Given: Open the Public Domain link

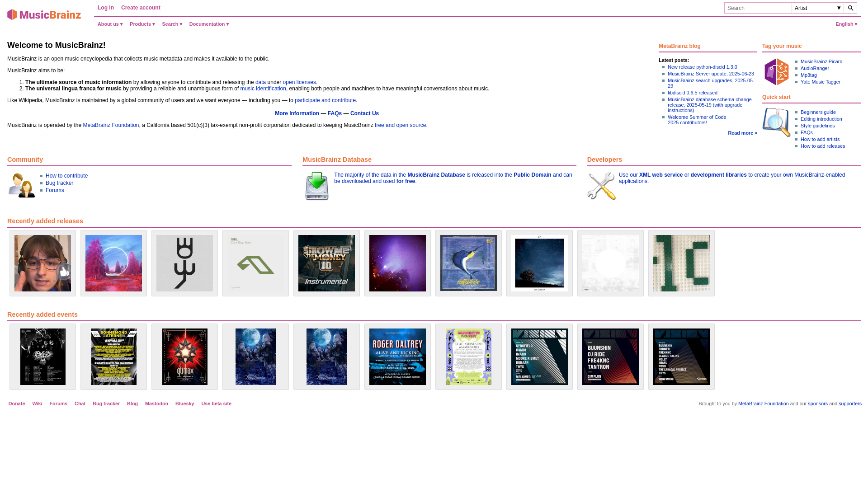Looking at the screenshot, I should [532, 175].
